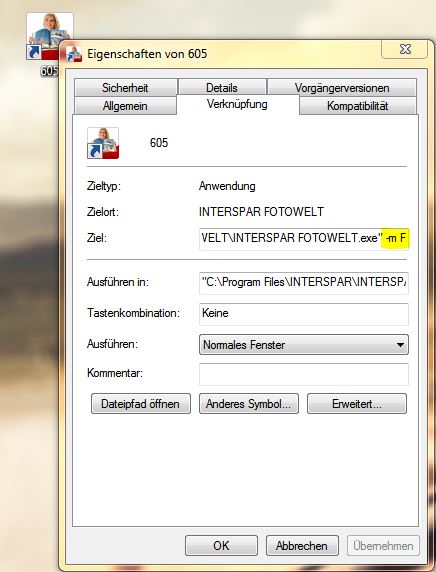
Task: Click the Dateipfad öffnen button
Action: click(x=141, y=403)
